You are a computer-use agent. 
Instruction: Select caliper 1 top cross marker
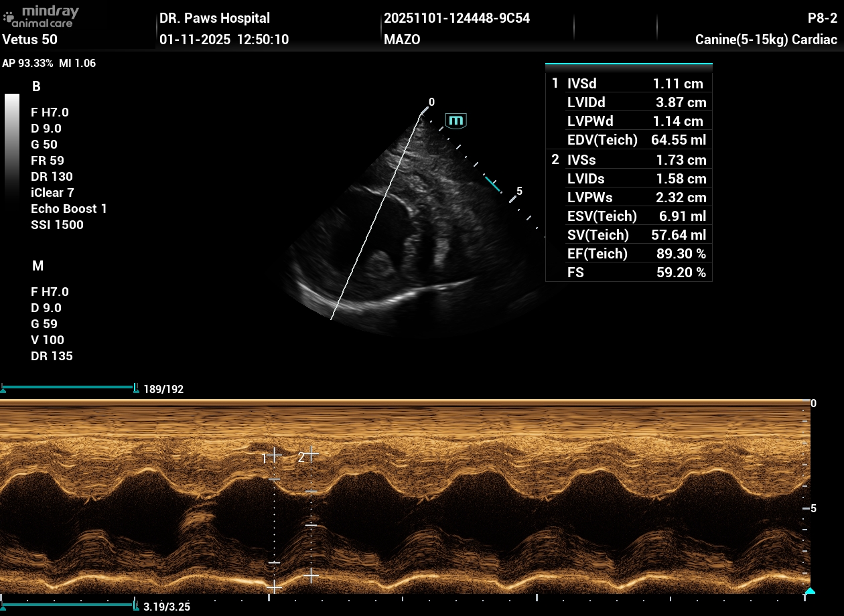pyautogui.click(x=274, y=457)
